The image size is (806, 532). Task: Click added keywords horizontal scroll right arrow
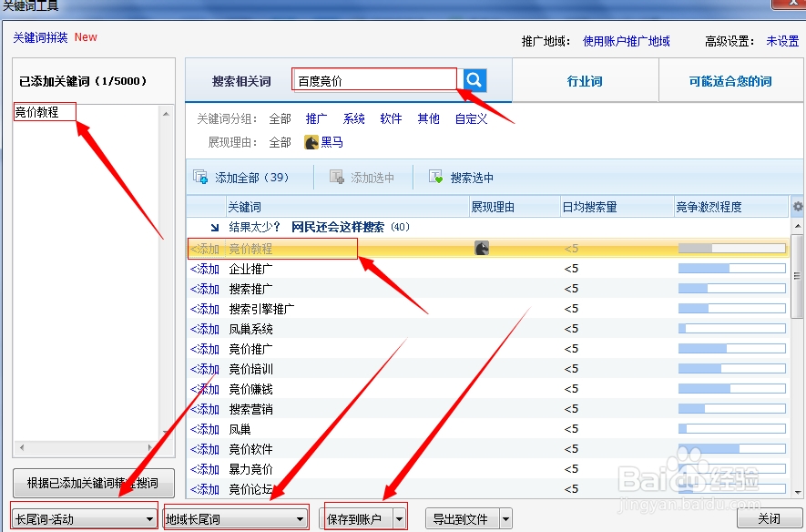pos(149,447)
